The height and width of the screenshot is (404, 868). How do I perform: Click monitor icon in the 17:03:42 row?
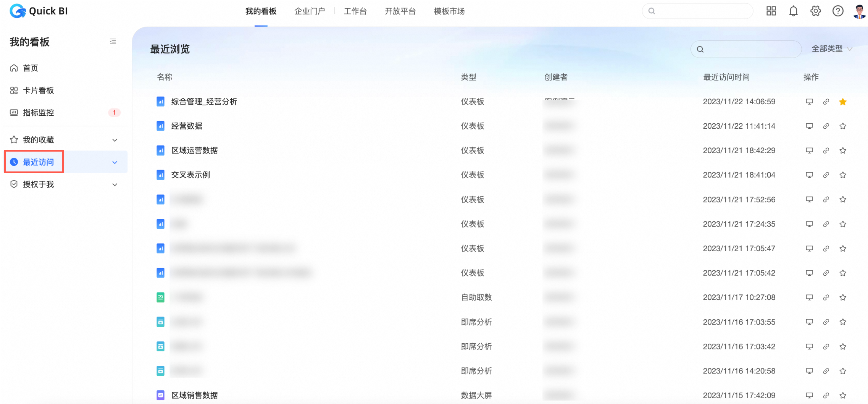pos(809,346)
